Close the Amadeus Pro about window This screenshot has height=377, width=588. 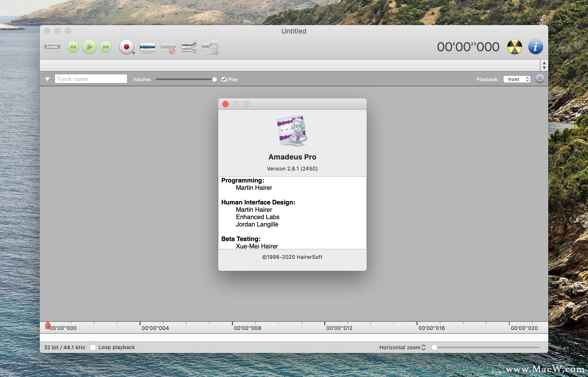coord(225,104)
